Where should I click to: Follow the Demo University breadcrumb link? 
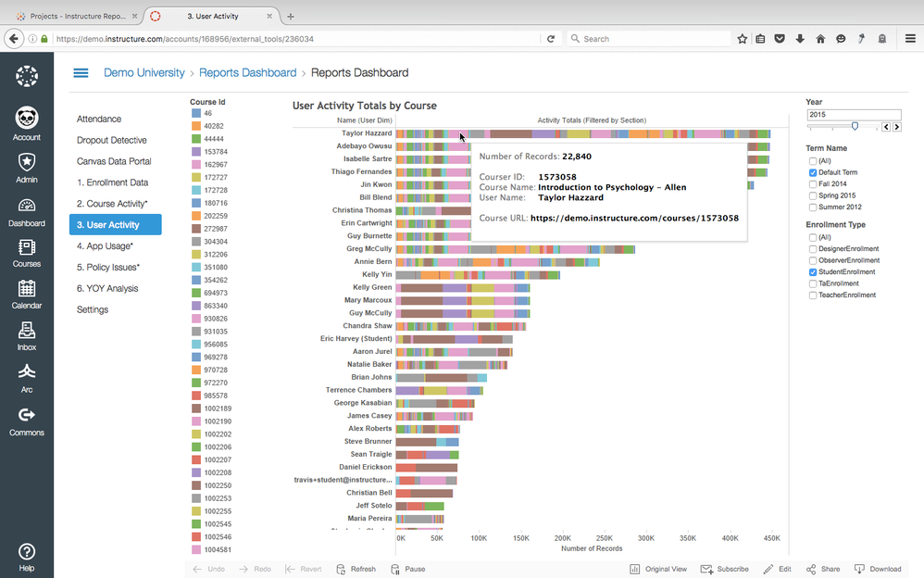pyautogui.click(x=144, y=72)
